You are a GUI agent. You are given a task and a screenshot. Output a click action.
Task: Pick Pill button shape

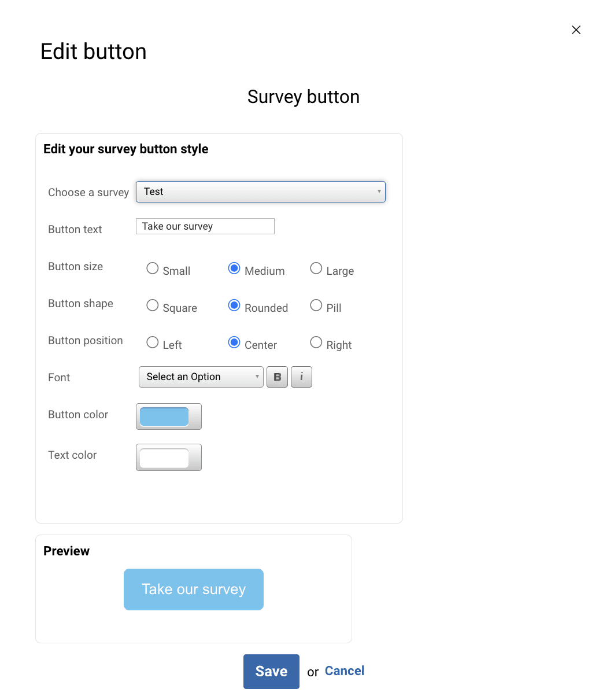[x=316, y=305]
